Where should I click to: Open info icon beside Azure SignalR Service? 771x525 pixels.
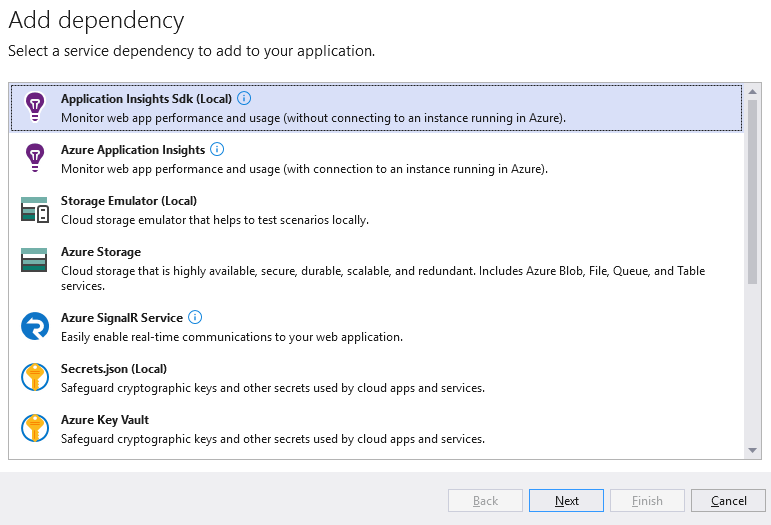click(195, 318)
